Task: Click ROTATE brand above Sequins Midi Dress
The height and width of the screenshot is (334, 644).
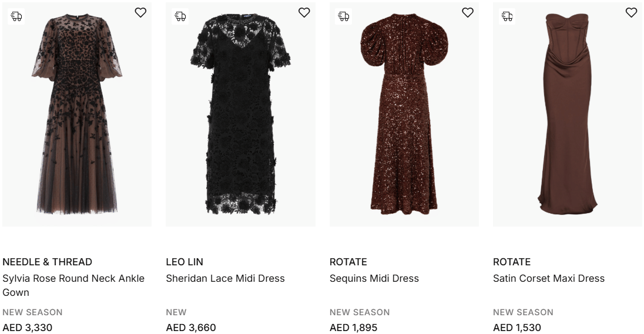Action: [348, 262]
